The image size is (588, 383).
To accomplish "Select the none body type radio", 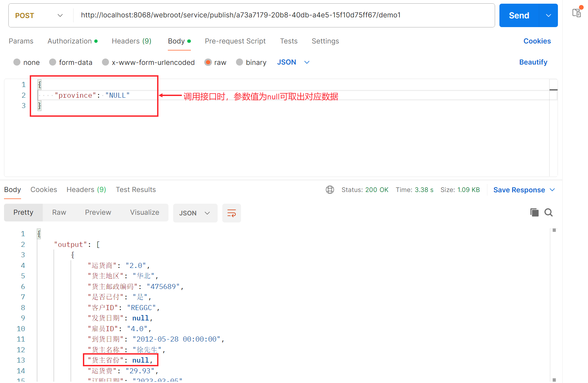I will click(x=17, y=62).
